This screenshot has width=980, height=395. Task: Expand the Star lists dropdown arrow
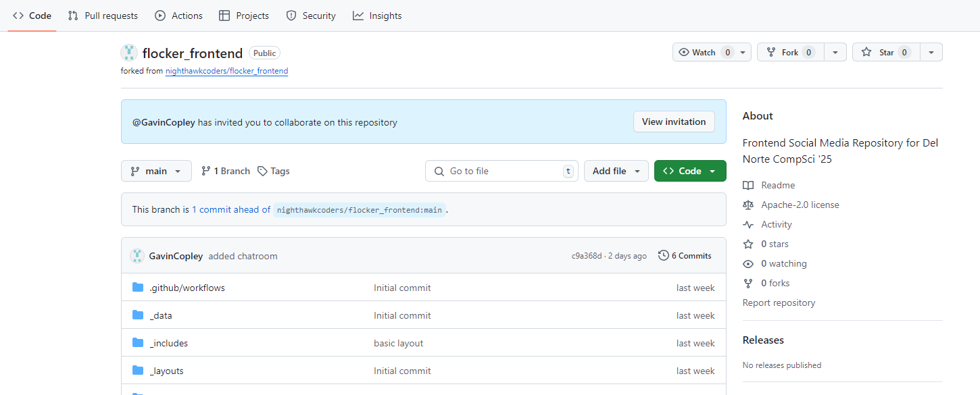click(931, 52)
